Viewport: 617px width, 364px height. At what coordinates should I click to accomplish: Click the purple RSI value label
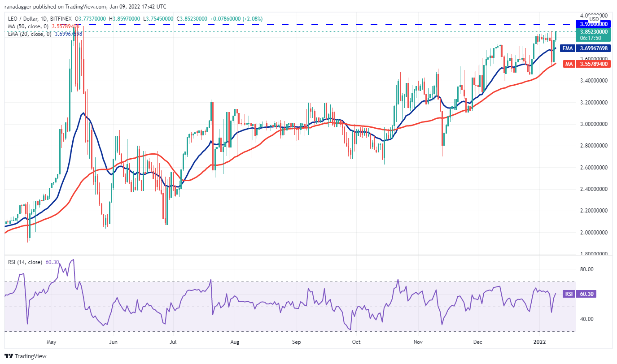pos(586,294)
